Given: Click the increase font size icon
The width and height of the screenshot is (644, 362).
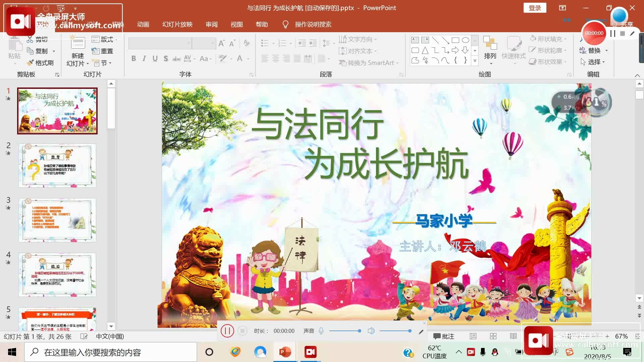Looking at the screenshot, I should click(221, 43).
